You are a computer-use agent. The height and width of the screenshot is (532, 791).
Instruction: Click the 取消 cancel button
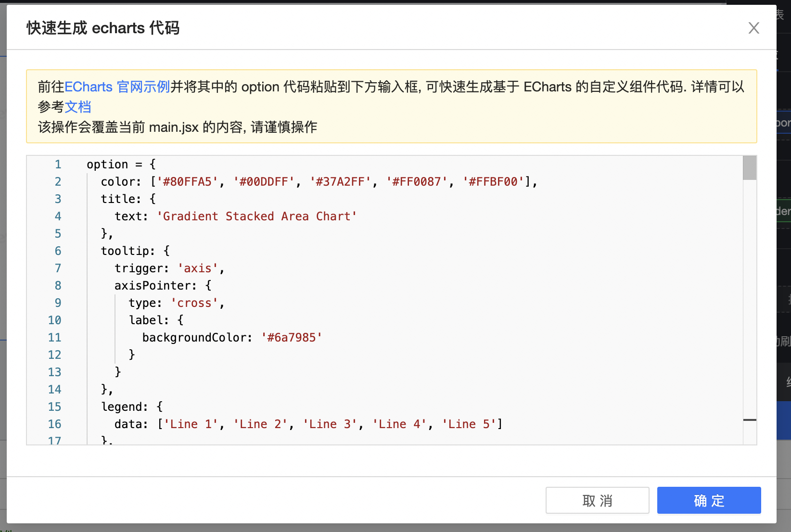597,500
